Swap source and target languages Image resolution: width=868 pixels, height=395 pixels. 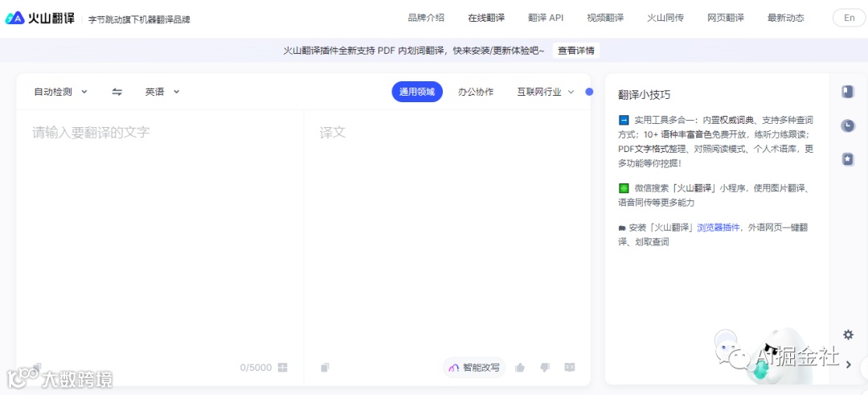coord(117,92)
